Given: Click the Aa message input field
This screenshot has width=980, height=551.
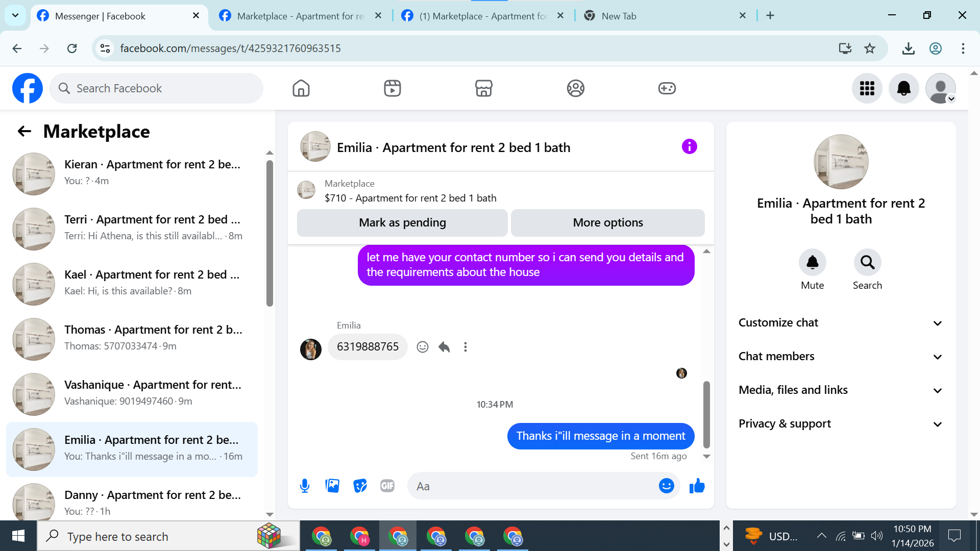Looking at the screenshot, I should coord(531,486).
